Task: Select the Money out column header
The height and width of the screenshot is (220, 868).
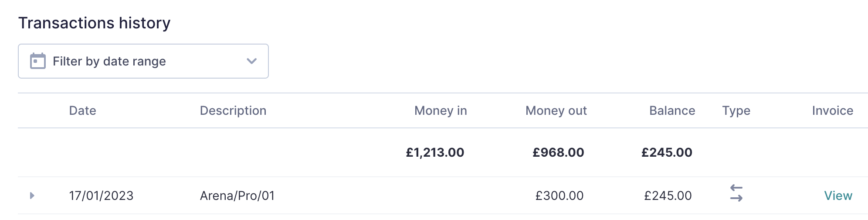Action: [x=556, y=111]
